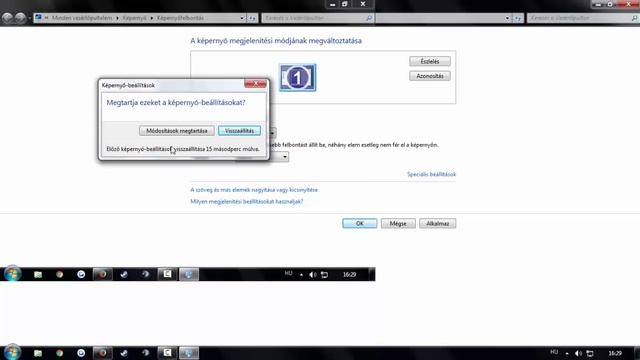
Task: Click the dialog question 'Megtartja ezeket a képernyő-beállításokat?'
Action: pyautogui.click(x=176, y=102)
